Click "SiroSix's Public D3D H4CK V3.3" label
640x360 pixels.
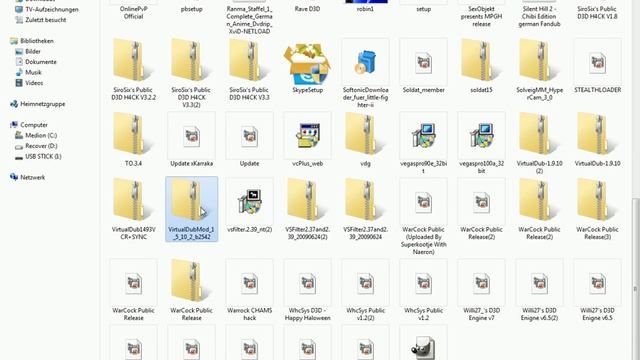(x=249, y=93)
